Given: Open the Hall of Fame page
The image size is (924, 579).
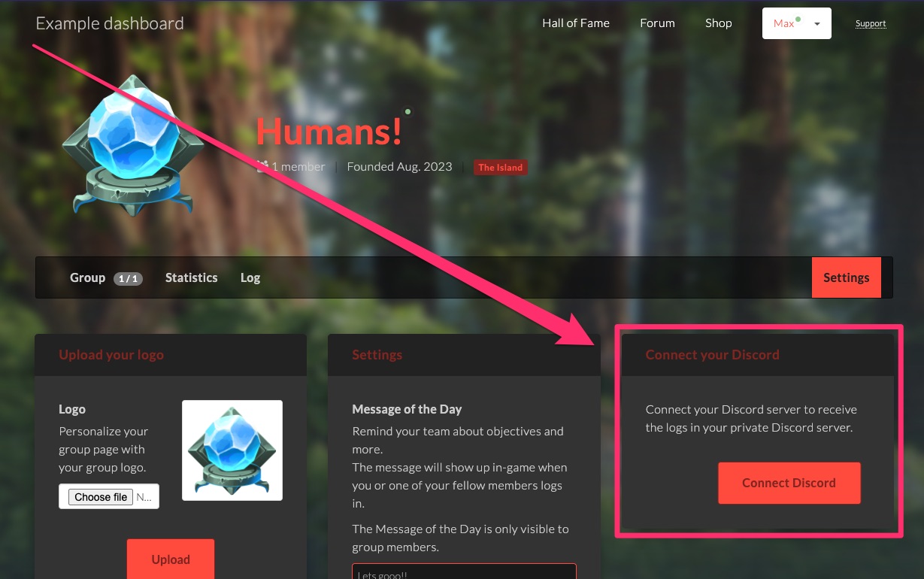Looking at the screenshot, I should point(576,23).
